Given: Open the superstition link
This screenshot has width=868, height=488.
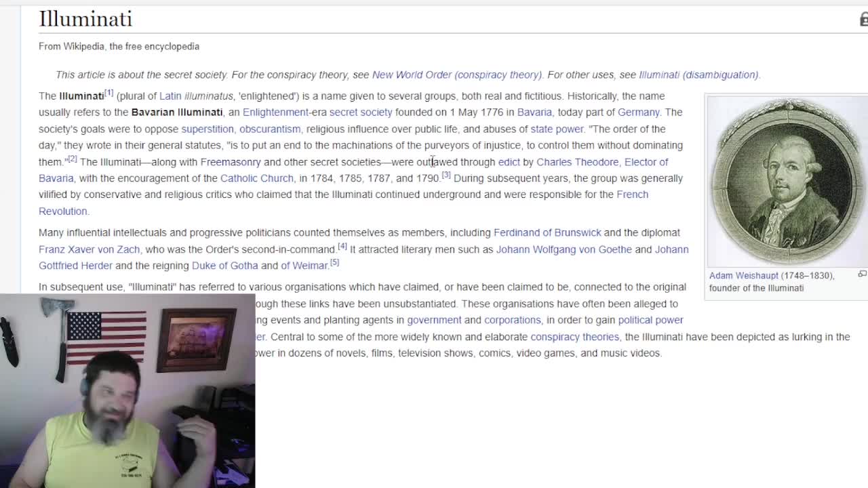Looking at the screenshot, I should (208, 129).
